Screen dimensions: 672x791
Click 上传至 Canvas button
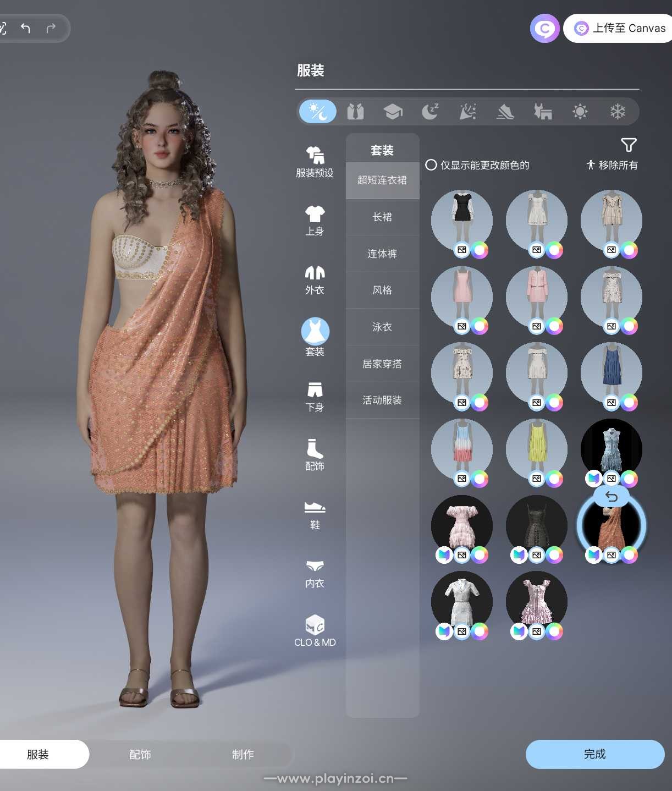click(x=619, y=28)
